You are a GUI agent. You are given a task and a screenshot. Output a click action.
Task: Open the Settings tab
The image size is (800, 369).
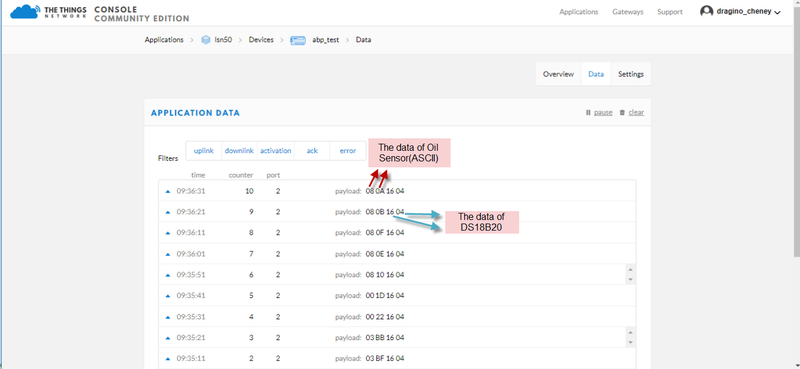pyautogui.click(x=631, y=74)
